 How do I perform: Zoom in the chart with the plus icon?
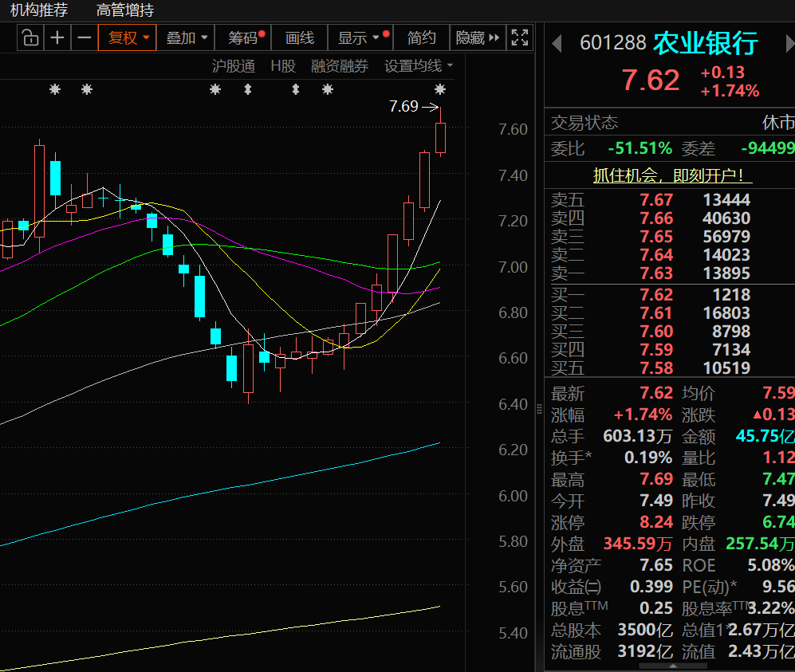57,37
